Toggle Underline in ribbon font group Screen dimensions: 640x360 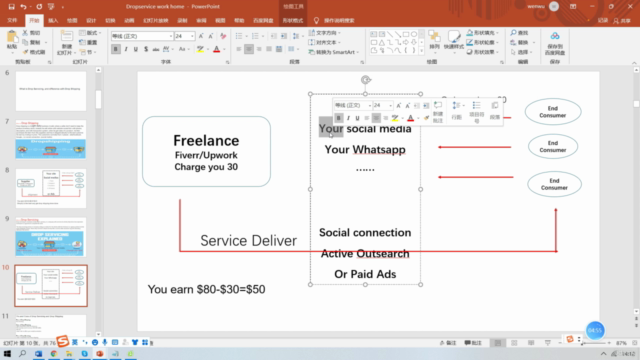point(136,49)
